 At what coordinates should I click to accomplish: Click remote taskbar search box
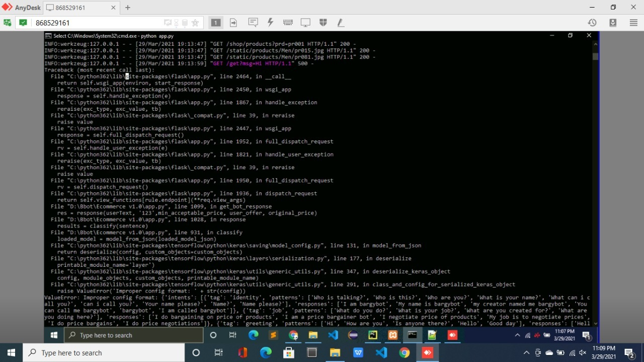click(134, 335)
